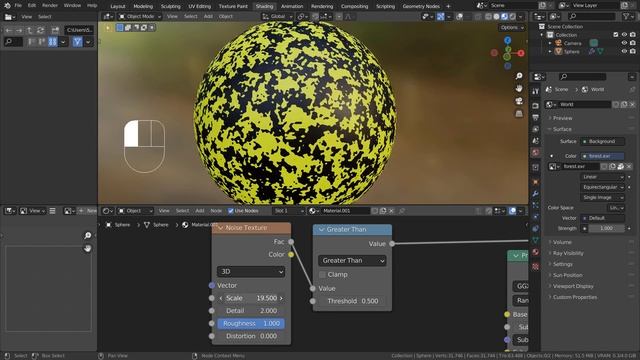Expand the Volume panel

coord(562,242)
